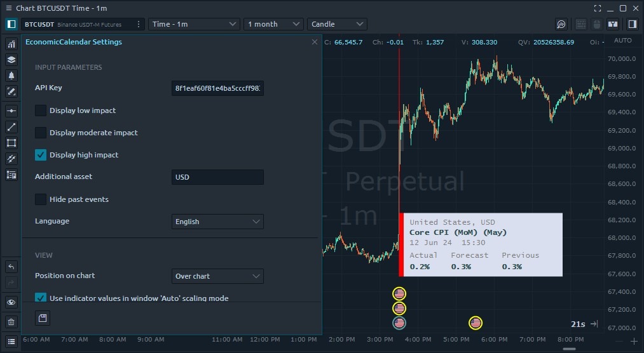Screen dimensions: 644x353
Task: Zoom out with the minus icon
Action: (x=620, y=341)
